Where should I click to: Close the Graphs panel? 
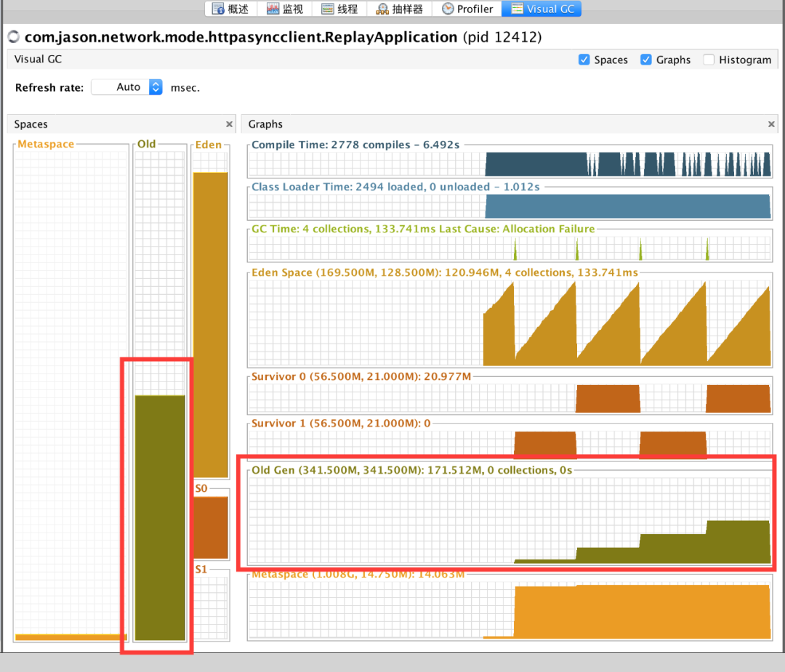coord(771,124)
